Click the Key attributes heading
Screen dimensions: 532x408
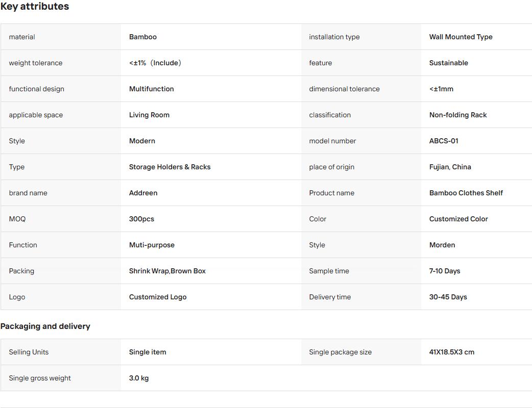tap(35, 7)
